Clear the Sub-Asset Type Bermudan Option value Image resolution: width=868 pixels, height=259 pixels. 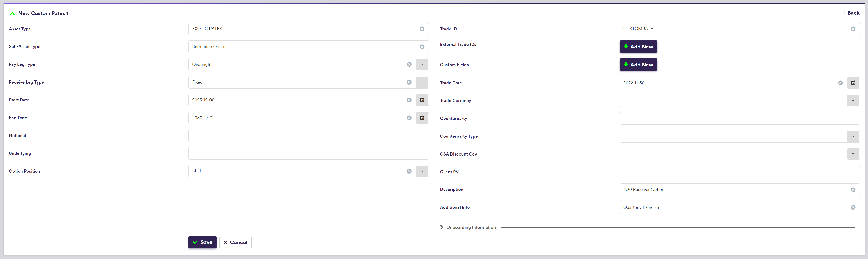coord(422,47)
